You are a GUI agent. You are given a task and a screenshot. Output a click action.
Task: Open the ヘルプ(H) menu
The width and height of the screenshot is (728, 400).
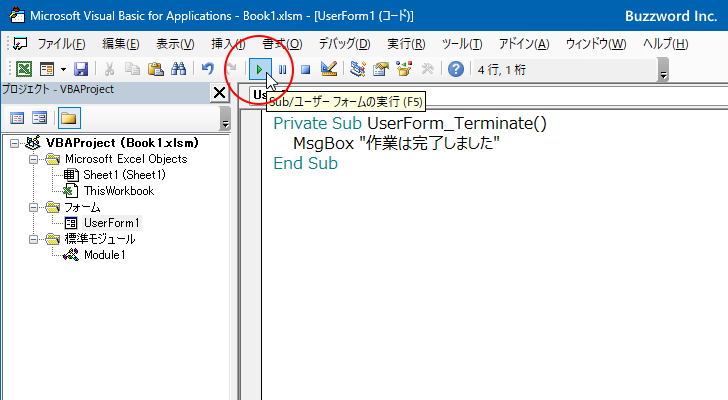coord(665,44)
